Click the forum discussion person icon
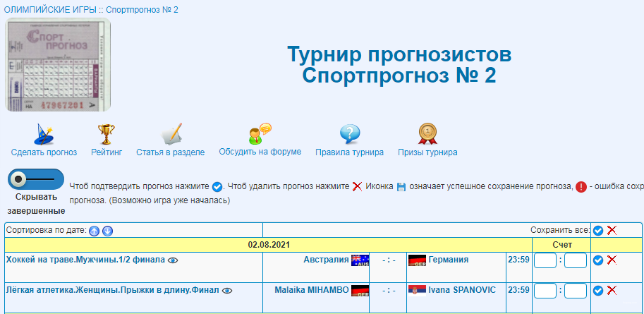 pos(260,133)
